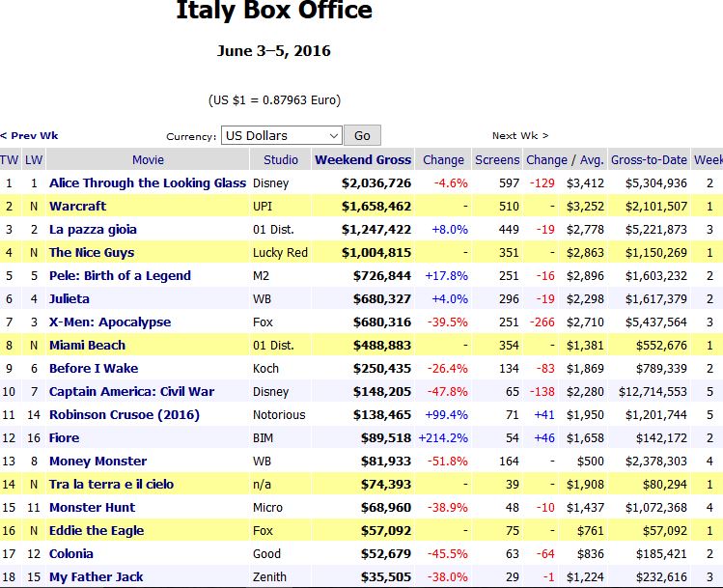Click the +46 screens change for Fiore
The width and height of the screenshot is (723, 588).
pos(544,438)
